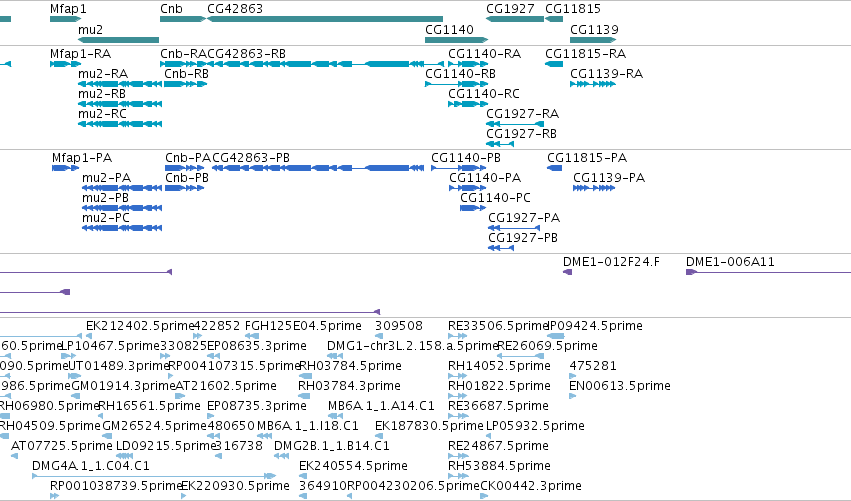Select the CG1140-PB protein label
851x501 pixels.
(466, 158)
